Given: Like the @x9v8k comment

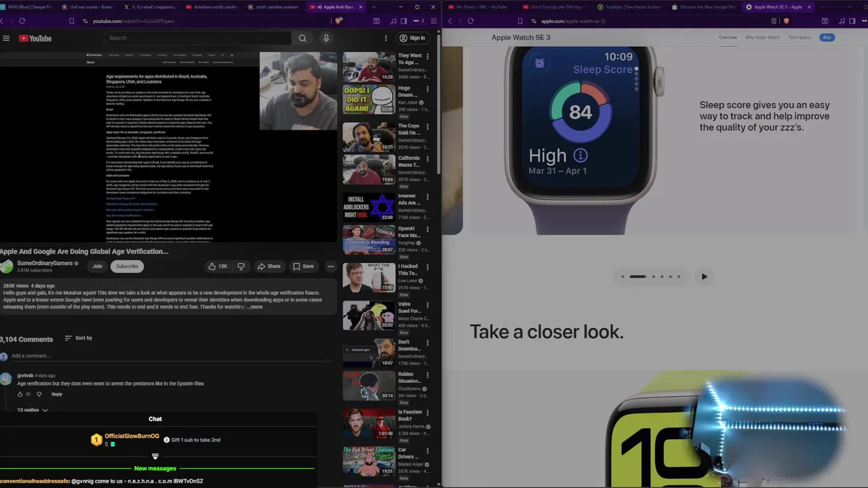Looking at the screenshot, I should coord(20,394).
